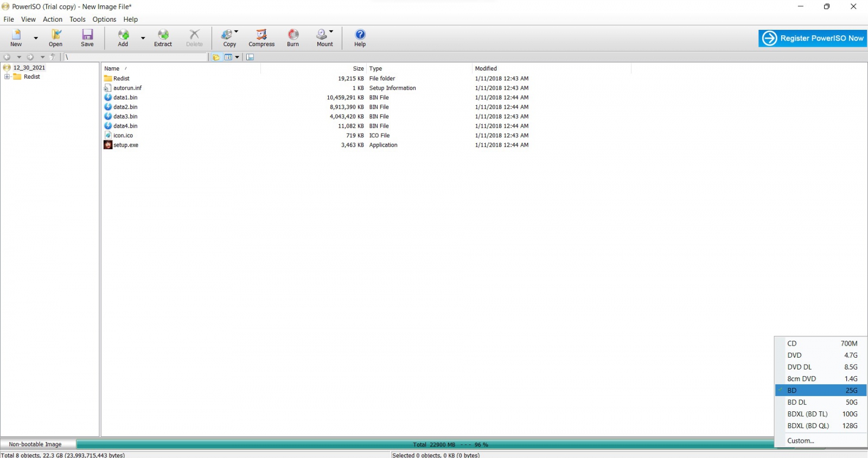Select the data3.bin file
The height and width of the screenshot is (458, 868).
pos(125,117)
